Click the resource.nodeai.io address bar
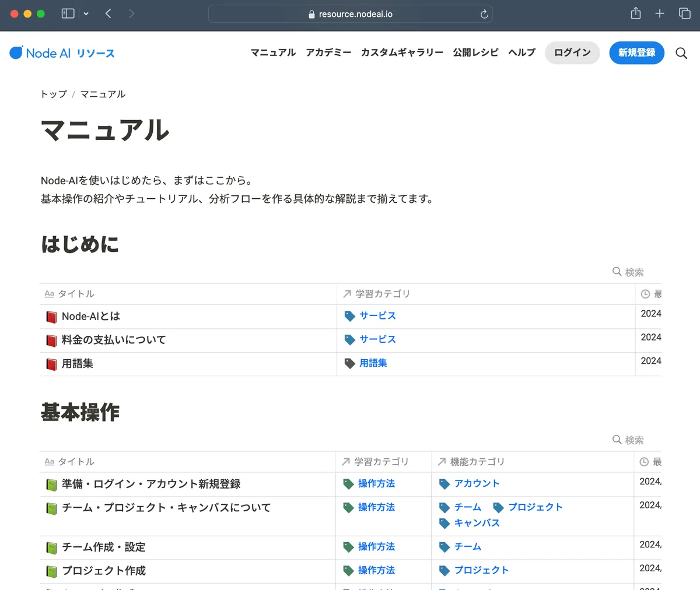 pyautogui.click(x=350, y=14)
